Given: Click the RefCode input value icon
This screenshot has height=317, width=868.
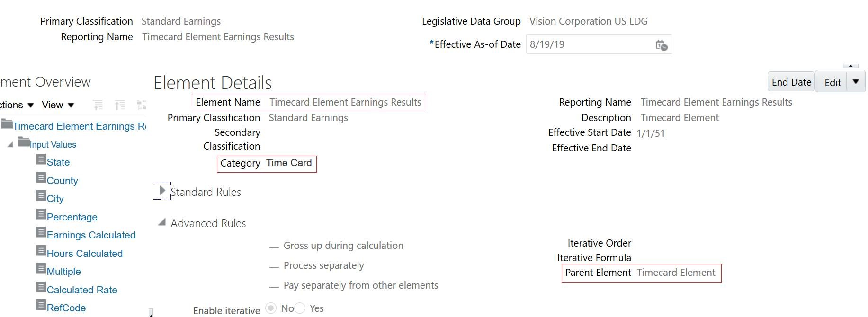Looking at the screenshot, I should (41, 306).
